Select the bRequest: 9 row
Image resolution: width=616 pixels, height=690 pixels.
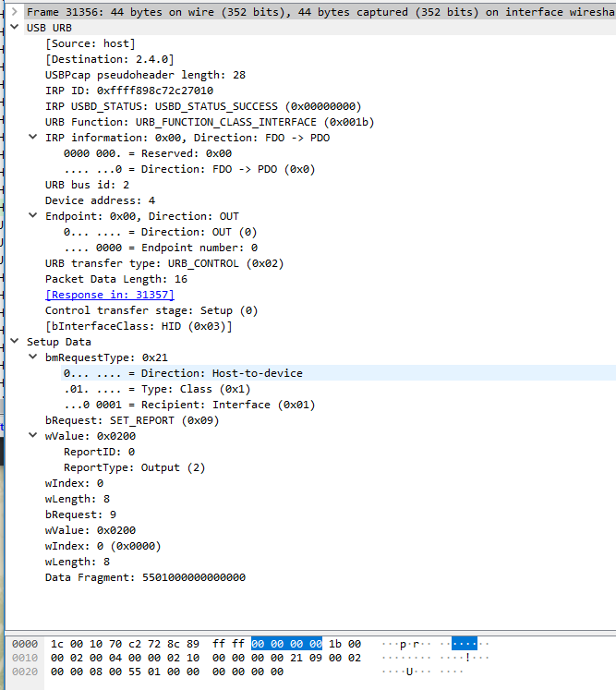tap(80, 514)
